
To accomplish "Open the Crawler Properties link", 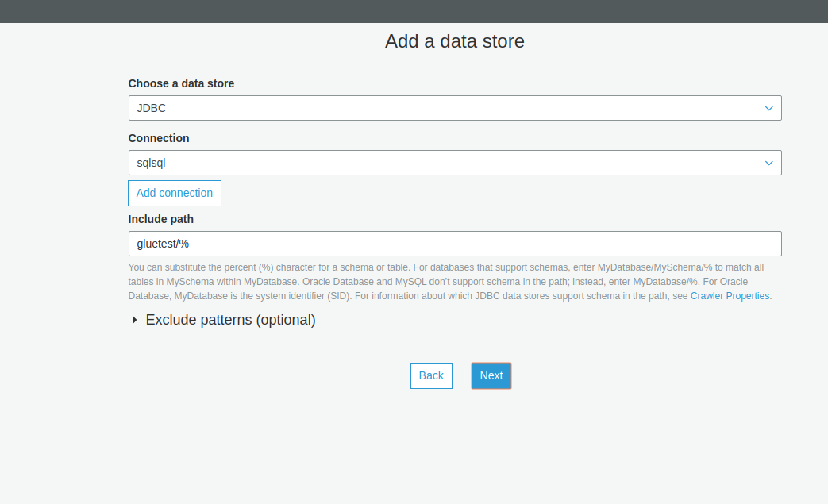I will point(730,296).
